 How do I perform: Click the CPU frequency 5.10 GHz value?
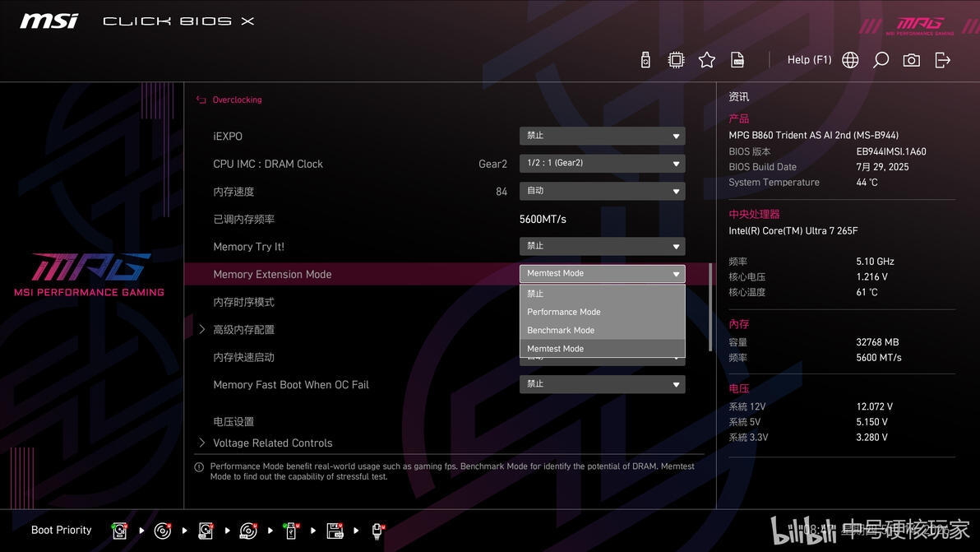(875, 262)
